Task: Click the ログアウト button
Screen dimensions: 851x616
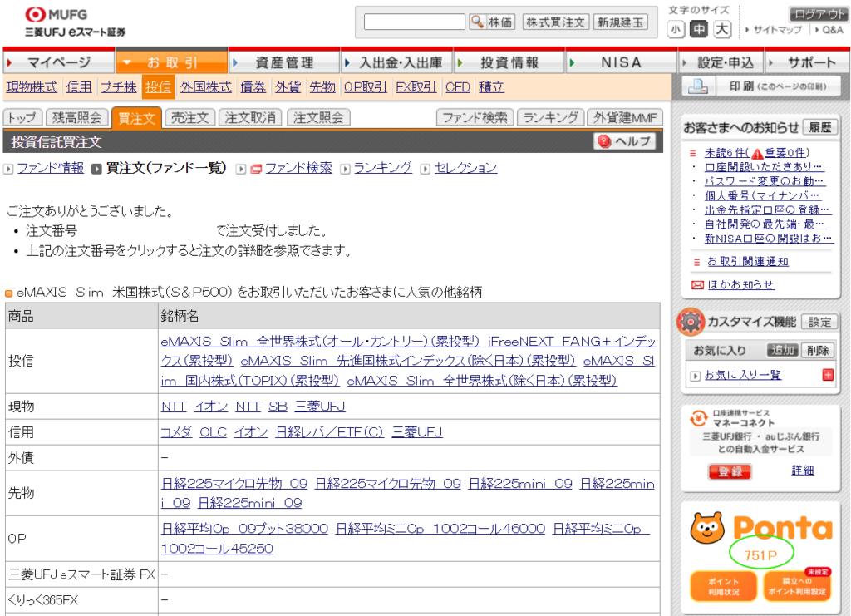Action: (x=818, y=14)
